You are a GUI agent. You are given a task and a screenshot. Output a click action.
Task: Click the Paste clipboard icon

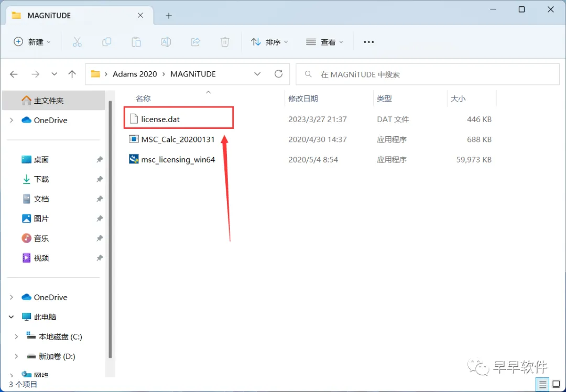[136, 42]
